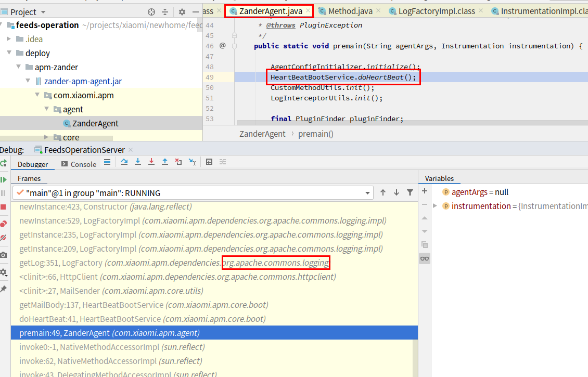The width and height of the screenshot is (588, 377).
Task: Collapse all in Project panel
Action: (x=165, y=12)
